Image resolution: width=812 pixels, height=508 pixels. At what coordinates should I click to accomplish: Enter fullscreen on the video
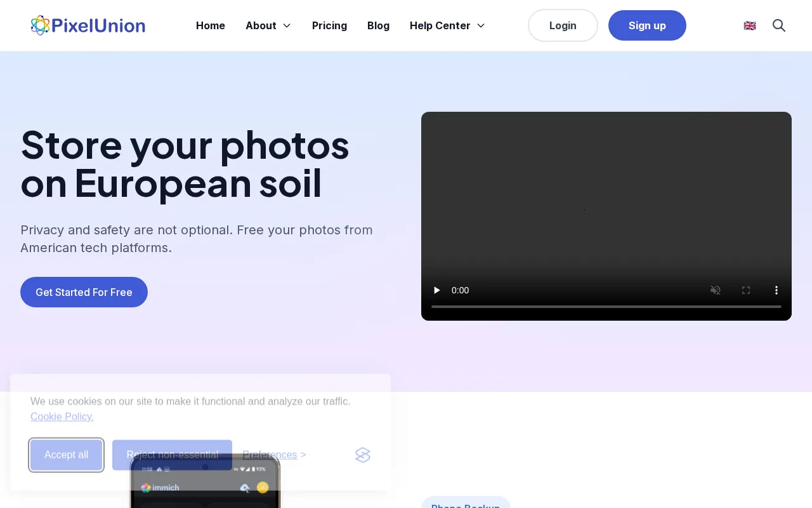point(746,290)
